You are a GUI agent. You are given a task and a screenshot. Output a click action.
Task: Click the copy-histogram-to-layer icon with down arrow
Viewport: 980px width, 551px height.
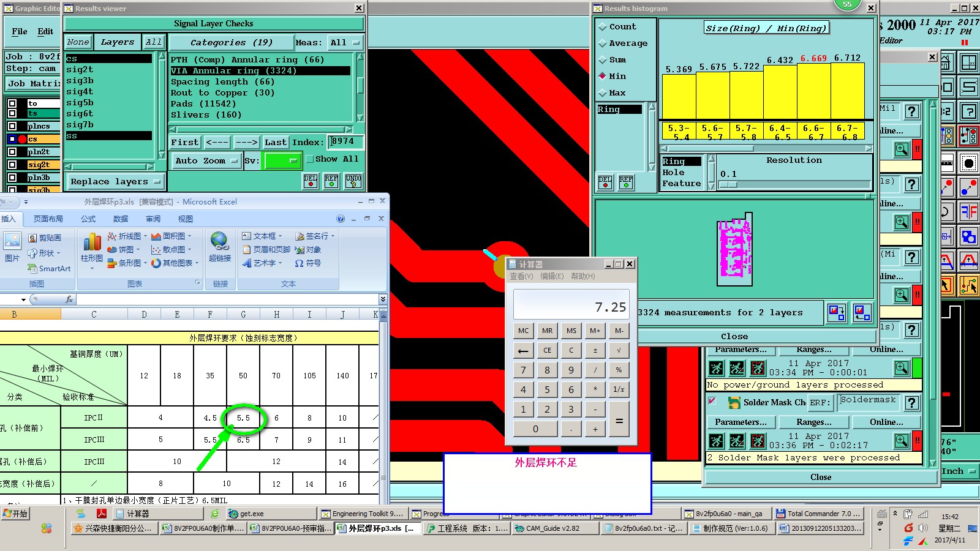pos(837,312)
